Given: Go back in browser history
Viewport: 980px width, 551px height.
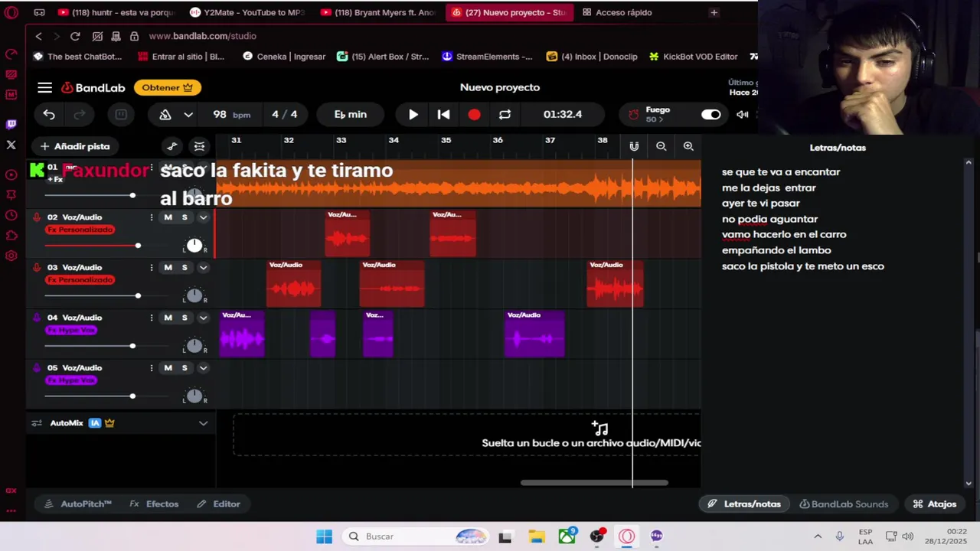Looking at the screenshot, I should coord(38,36).
